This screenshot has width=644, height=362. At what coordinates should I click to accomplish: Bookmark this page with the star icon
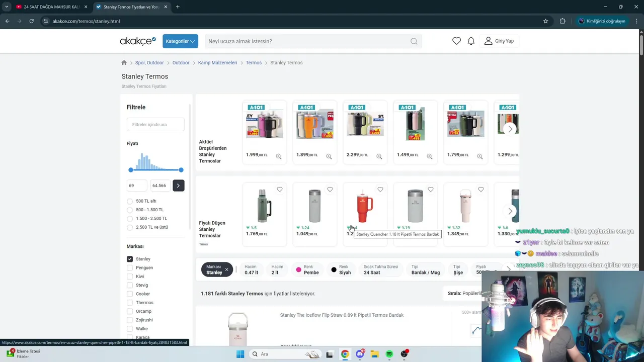545,21
